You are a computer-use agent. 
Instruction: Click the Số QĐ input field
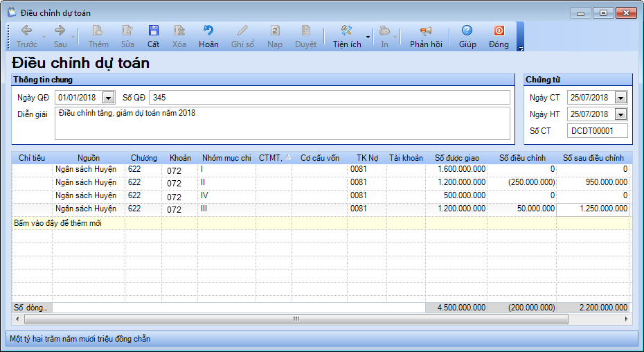[329, 98]
